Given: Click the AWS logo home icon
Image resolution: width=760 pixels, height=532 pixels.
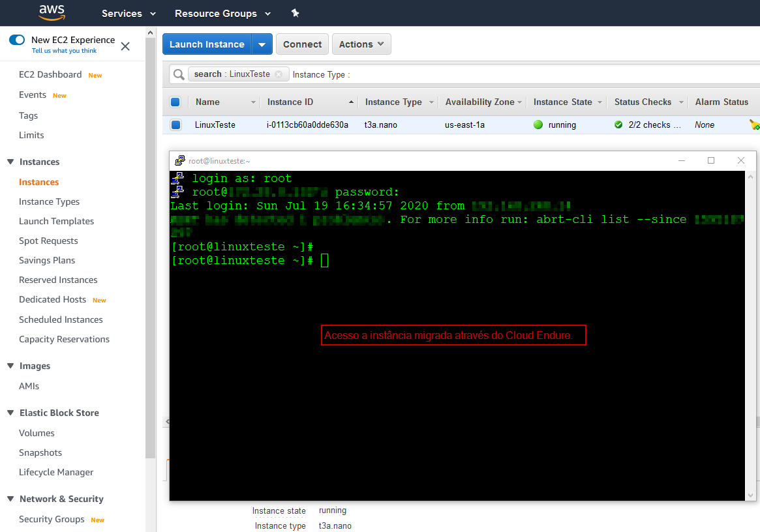Looking at the screenshot, I should pos(52,12).
